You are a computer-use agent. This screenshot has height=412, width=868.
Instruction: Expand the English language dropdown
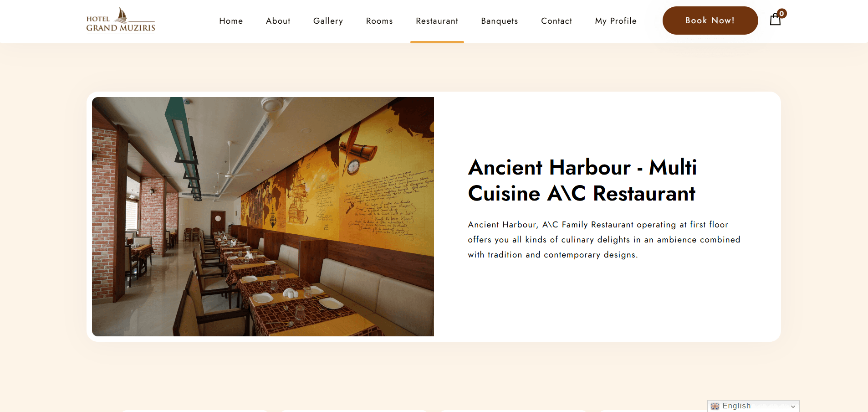753,406
